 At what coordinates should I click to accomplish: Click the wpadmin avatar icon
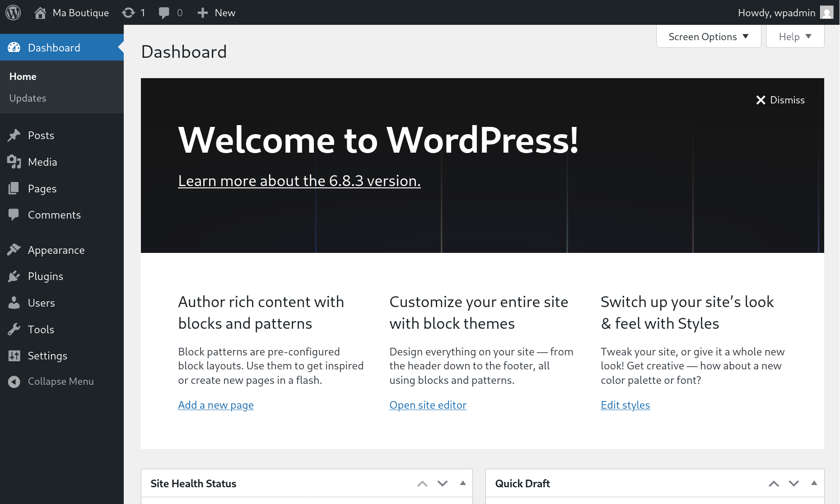826,13
